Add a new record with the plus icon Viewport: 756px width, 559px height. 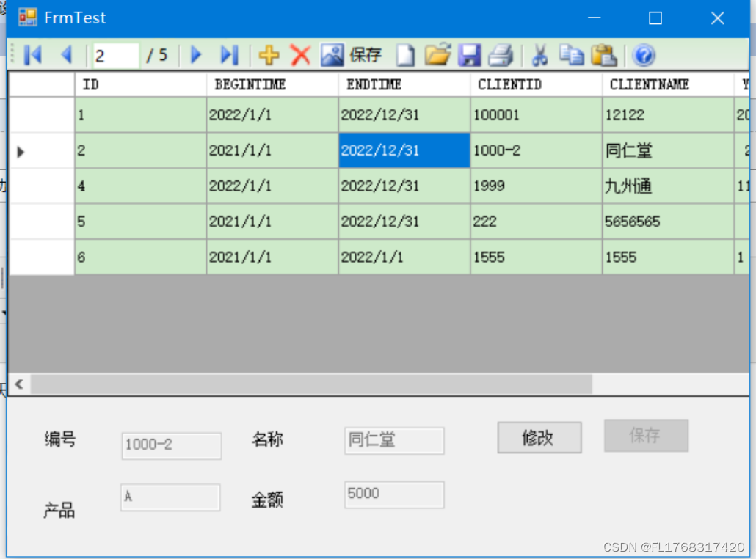tap(269, 55)
